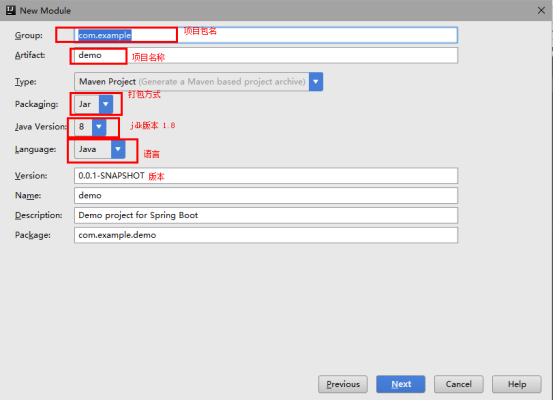The image size is (554, 401).
Task: Open the Type dropdown arrow
Action: pyautogui.click(x=316, y=82)
